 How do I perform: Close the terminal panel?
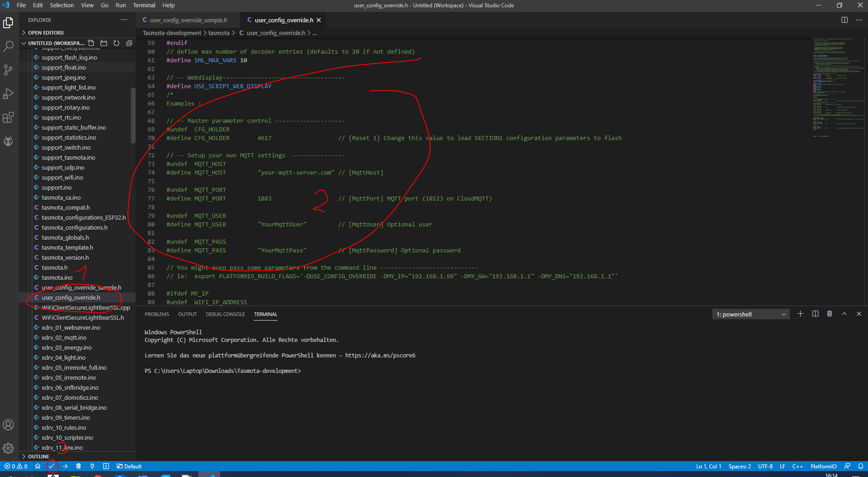(x=859, y=314)
